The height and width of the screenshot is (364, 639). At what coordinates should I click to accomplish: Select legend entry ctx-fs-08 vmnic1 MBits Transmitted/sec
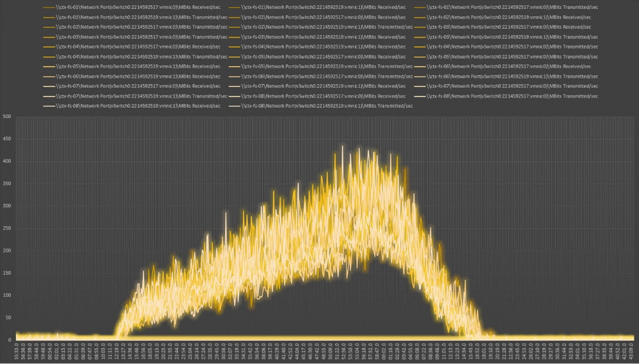coord(321,106)
